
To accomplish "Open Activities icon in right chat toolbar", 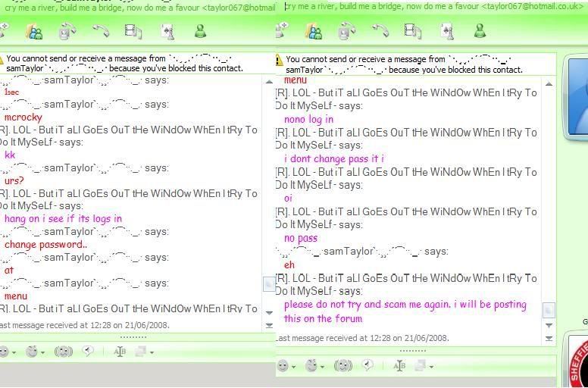I will coord(413,32).
